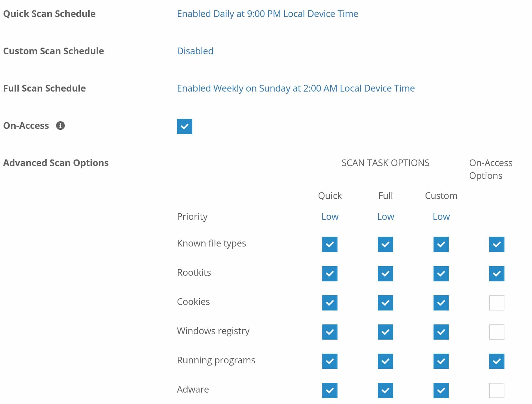Click Disabled next to Custom Scan Schedule

[195, 51]
